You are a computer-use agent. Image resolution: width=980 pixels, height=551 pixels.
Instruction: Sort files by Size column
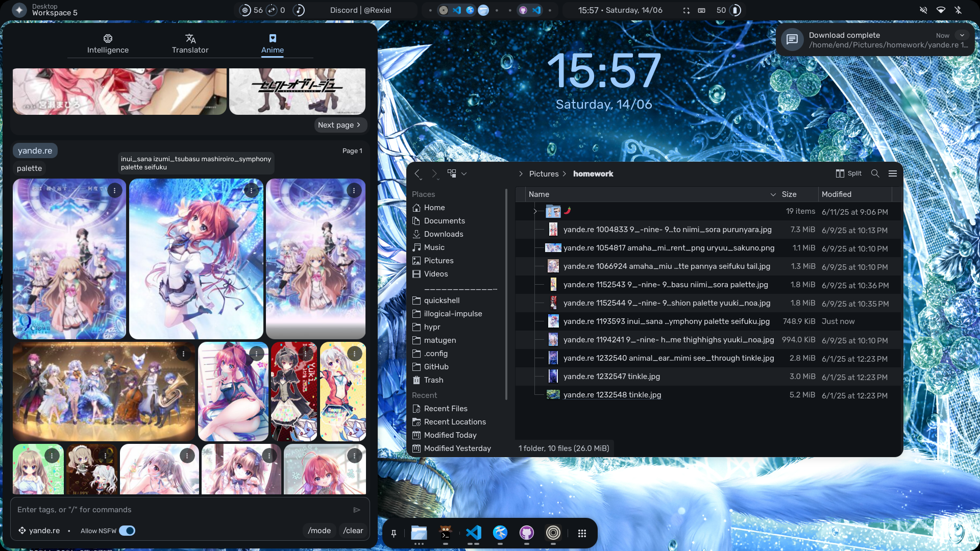[x=798, y=194]
